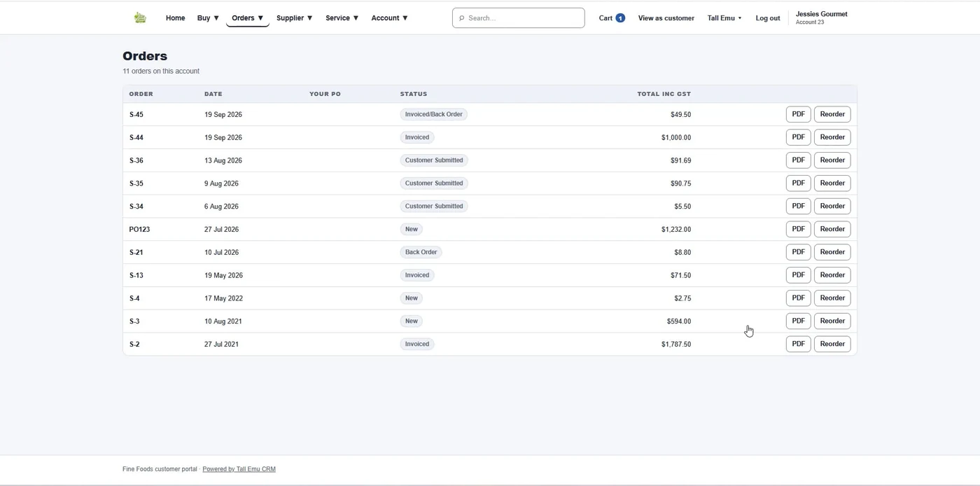Download PDF for order S-4

click(798, 298)
